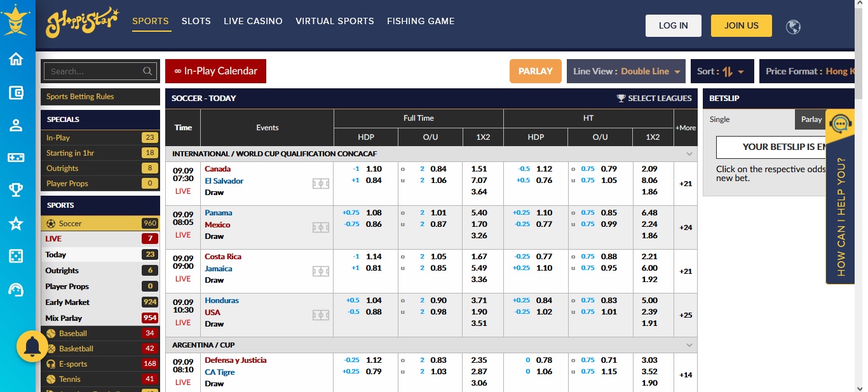Screen dimensions: 868x392
Task: Click the E-sports headphone icon
Action: pyautogui.click(x=51, y=364)
